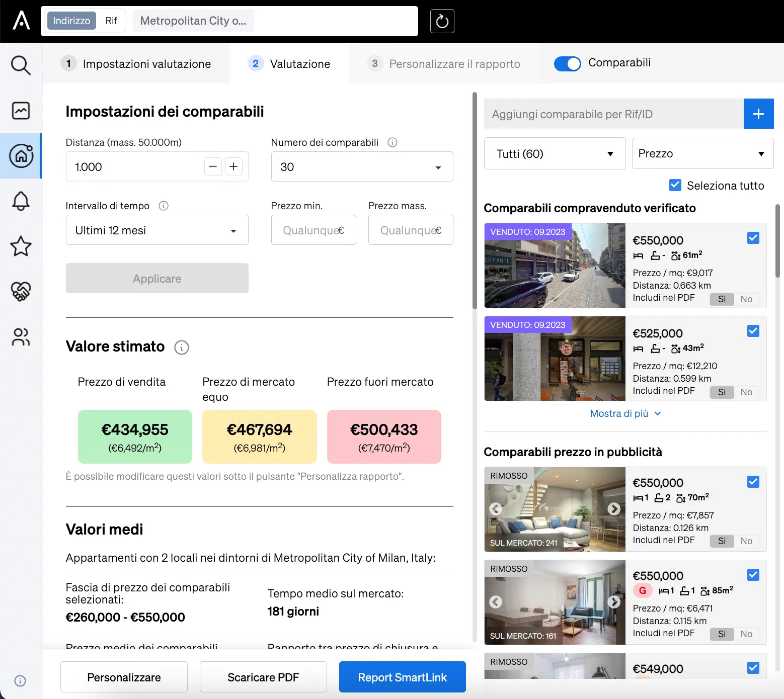Click the plus icon to add comparable
The width and height of the screenshot is (784, 699).
pos(758,114)
